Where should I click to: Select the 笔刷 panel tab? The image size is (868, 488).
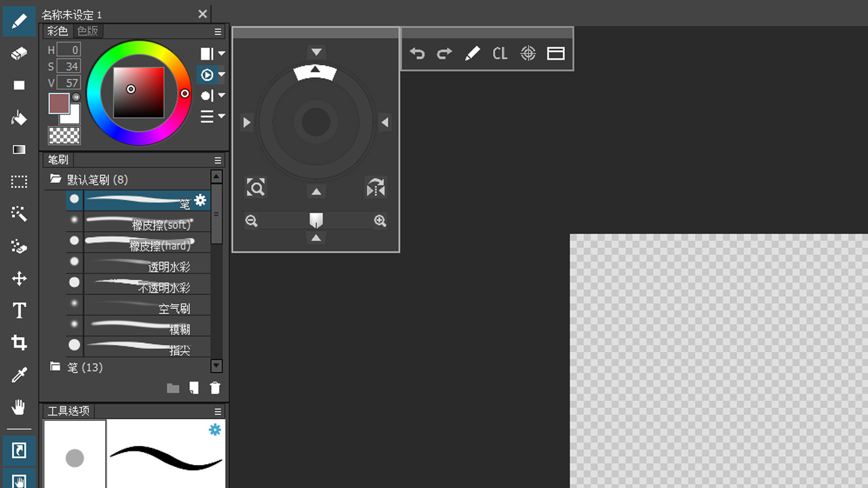58,160
